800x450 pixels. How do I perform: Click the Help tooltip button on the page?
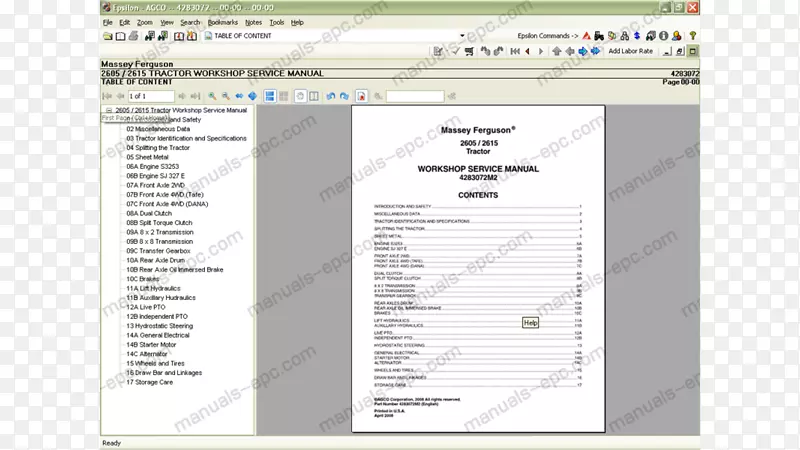531,322
